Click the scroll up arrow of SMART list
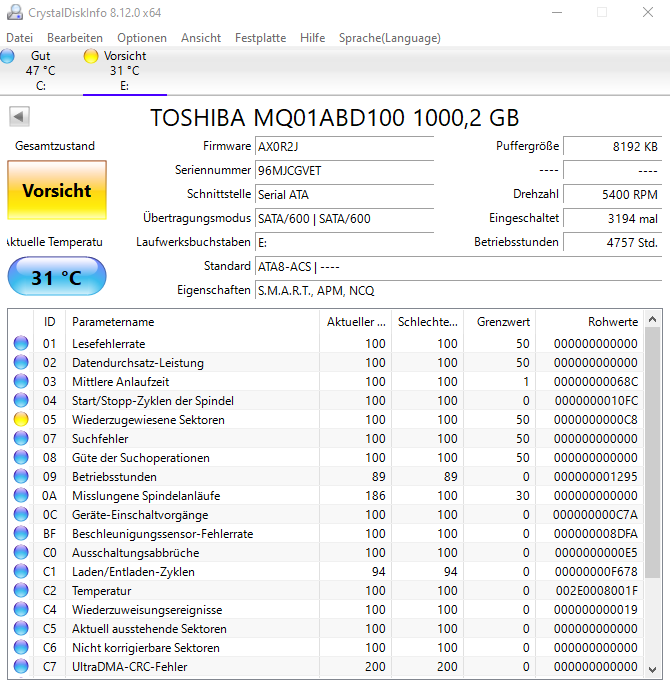Image resolution: width=670 pixels, height=686 pixels. pyautogui.click(x=652, y=319)
